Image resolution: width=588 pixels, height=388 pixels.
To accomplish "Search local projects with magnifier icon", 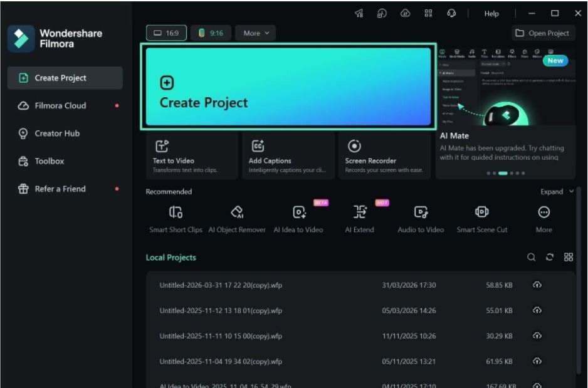I will coord(532,257).
